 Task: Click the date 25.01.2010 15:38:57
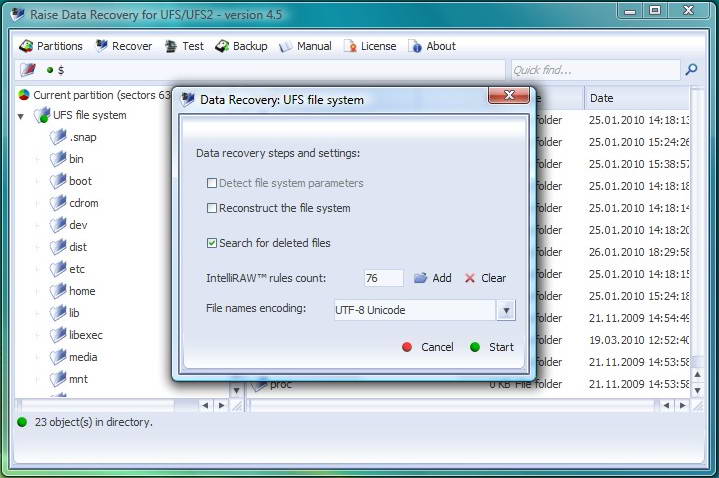[639, 164]
